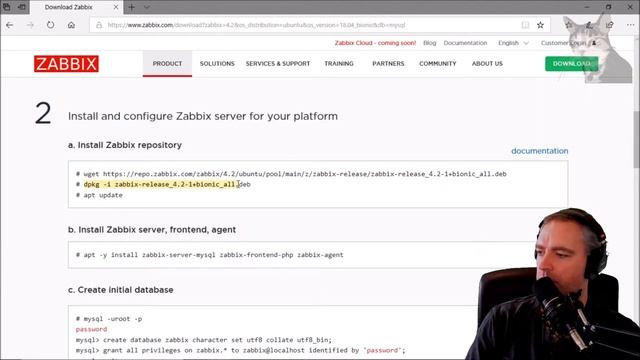
Task: Click the apt -y install zabbix-server-mysql command
Action: point(209,255)
